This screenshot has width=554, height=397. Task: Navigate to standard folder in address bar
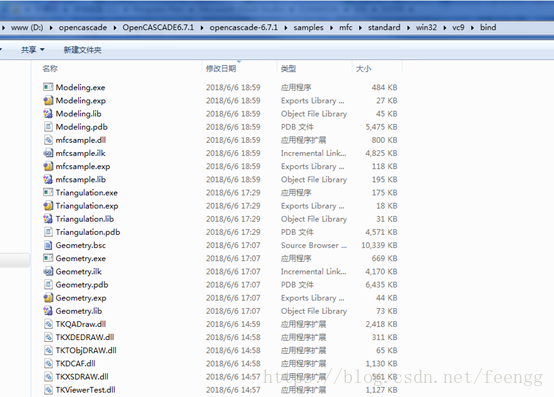click(x=384, y=28)
